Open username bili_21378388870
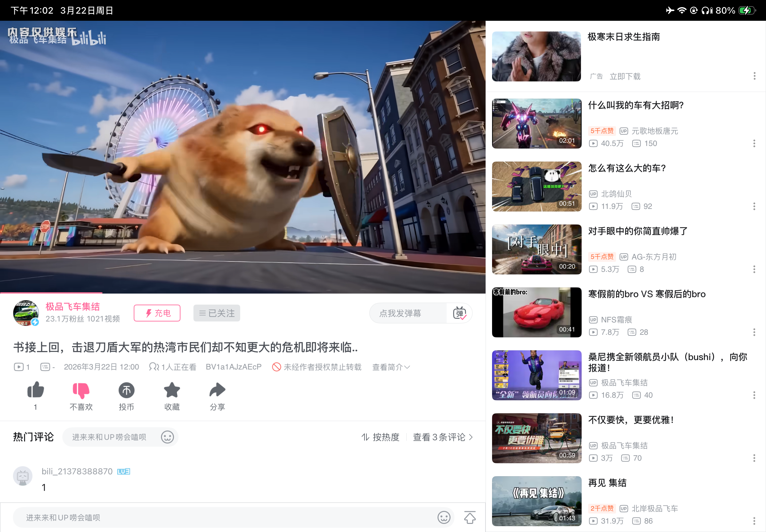Screen dimensions: 766x532 click(x=77, y=471)
